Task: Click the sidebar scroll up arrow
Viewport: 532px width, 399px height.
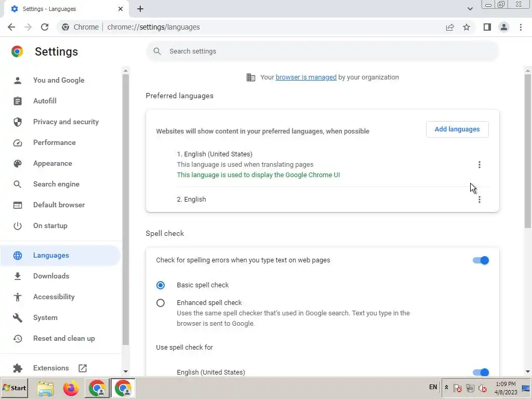Action: [x=126, y=71]
